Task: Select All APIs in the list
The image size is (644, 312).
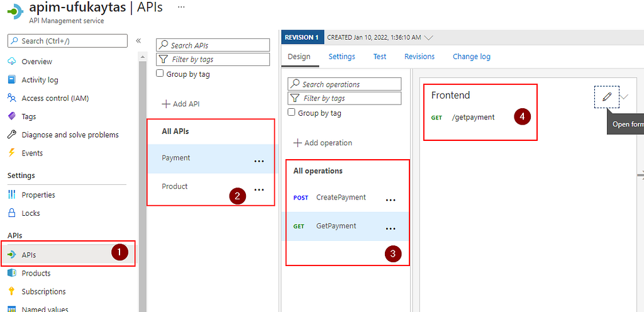Action: tap(175, 131)
